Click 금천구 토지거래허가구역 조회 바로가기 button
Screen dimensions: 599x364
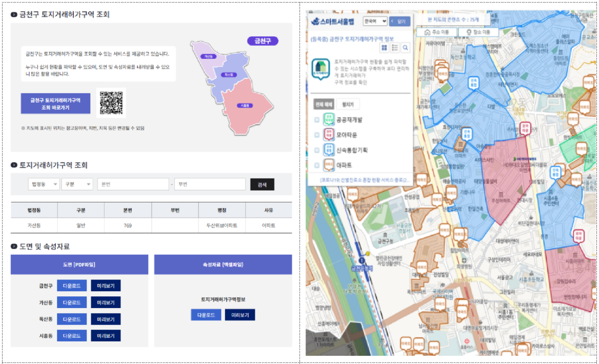[56, 104]
